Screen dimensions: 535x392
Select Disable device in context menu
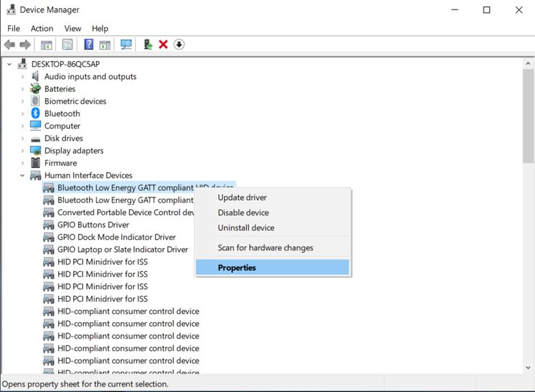(x=243, y=212)
